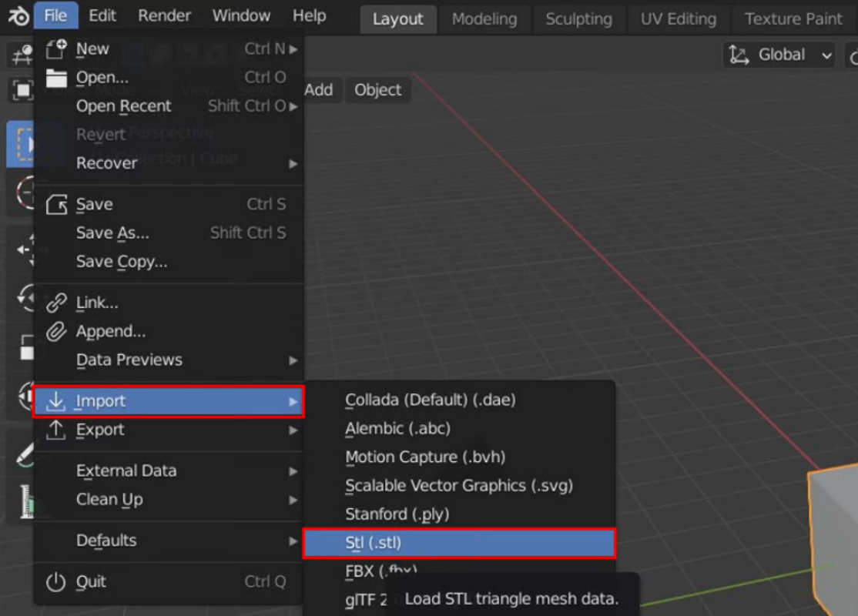
Task: Click the transform orientation axes icon
Action: (x=739, y=55)
